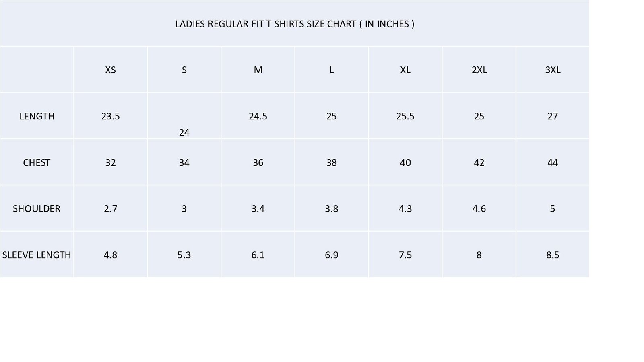
Task: Click the SLEEVE LENGTH row label
Action: (x=37, y=255)
